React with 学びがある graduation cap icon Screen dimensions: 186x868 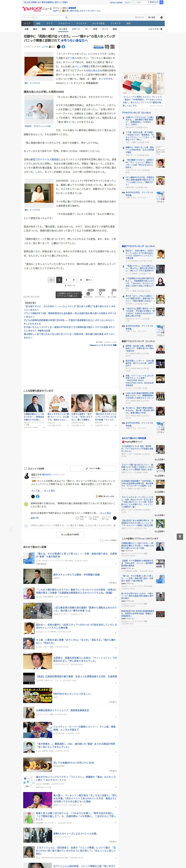point(88,294)
